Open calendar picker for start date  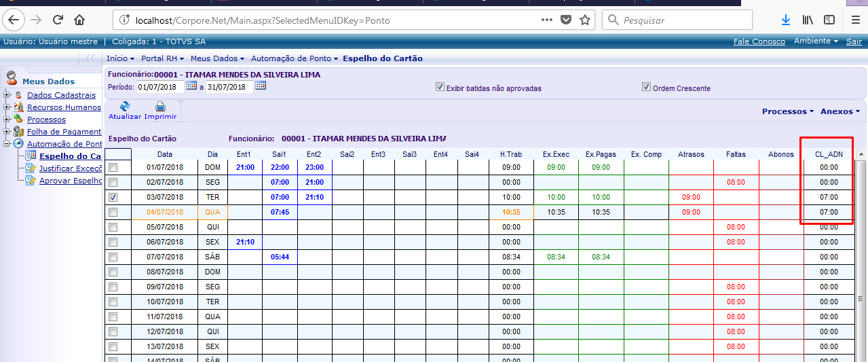191,86
